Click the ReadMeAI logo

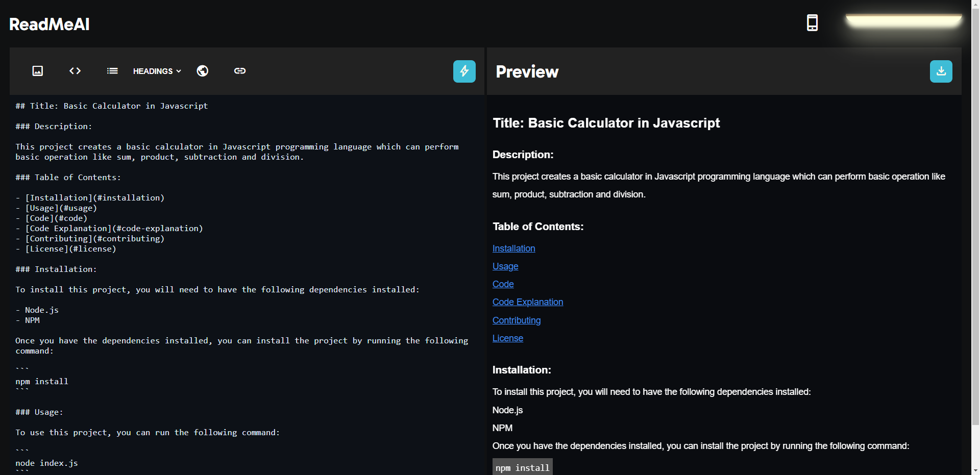(50, 24)
